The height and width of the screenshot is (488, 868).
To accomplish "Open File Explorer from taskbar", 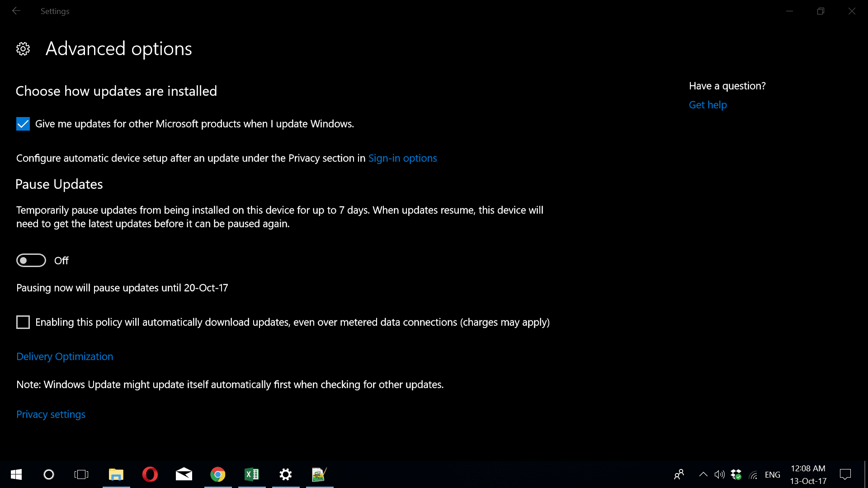I will 116,474.
